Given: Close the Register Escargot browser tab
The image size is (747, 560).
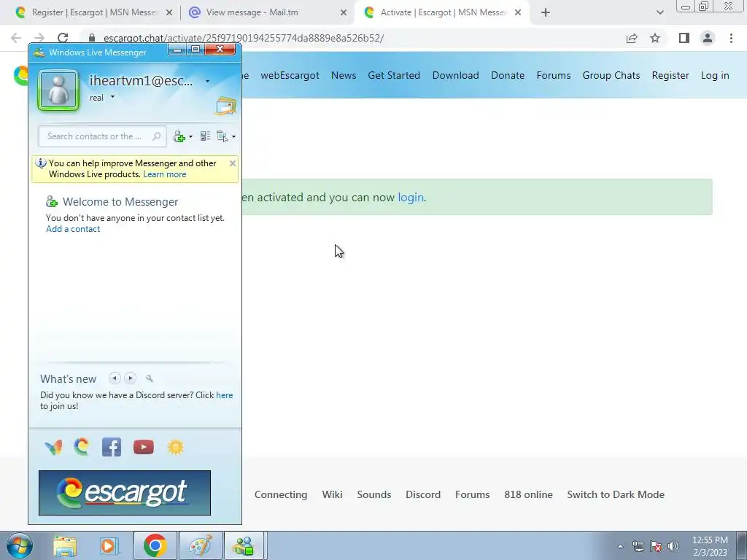Looking at the screenshot, I should pyautogui.click(x=169, y=13).
